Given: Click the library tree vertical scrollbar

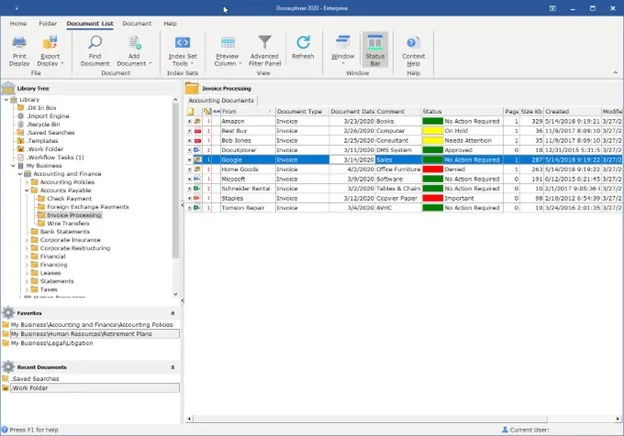Looking at the screenshot, I should click(x=176, y=181).
